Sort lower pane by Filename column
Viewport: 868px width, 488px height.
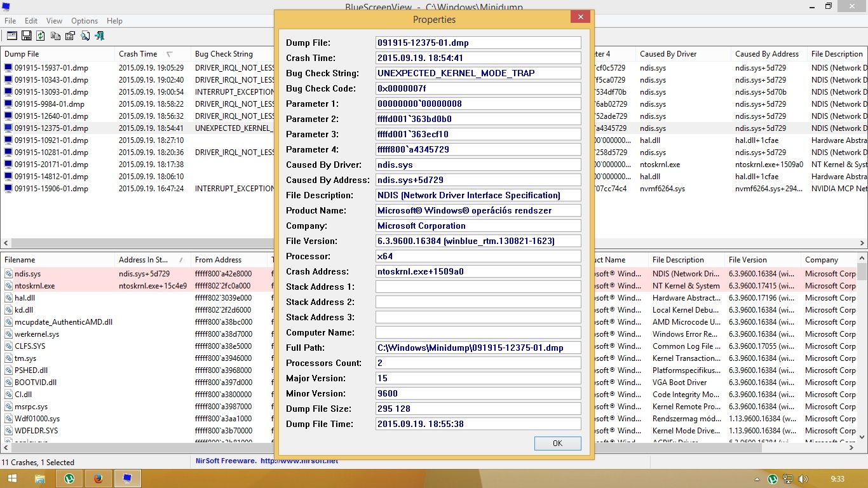(x=58, y=259)
